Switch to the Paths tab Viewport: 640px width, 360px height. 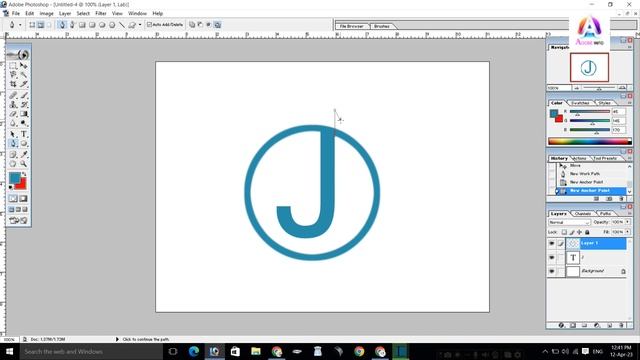pos(605,213)
